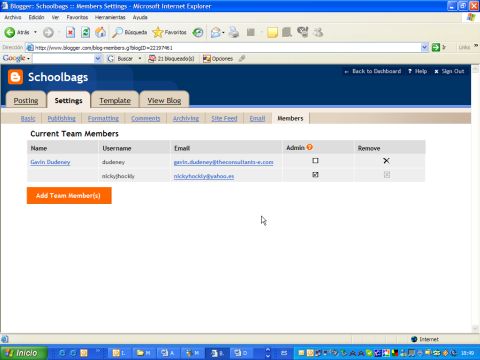Screen dimensions: 480x360
Task: Click the Google toolbar highlighter pen icon
Action: tap(242, 59)
